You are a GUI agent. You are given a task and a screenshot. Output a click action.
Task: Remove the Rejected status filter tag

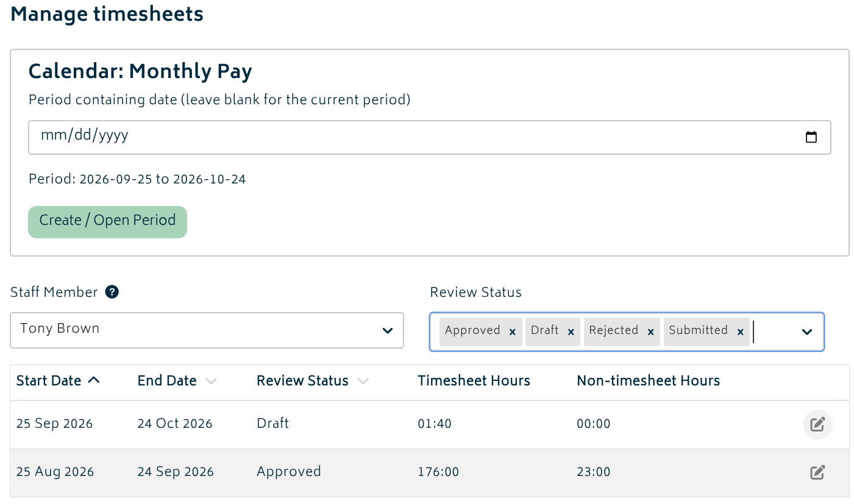pyautogui.click(x=650, y=332)
